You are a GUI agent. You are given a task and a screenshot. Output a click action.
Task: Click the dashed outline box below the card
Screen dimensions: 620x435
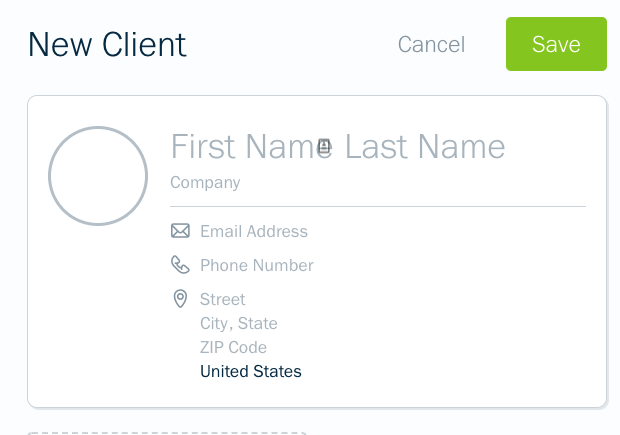[167, 433]
